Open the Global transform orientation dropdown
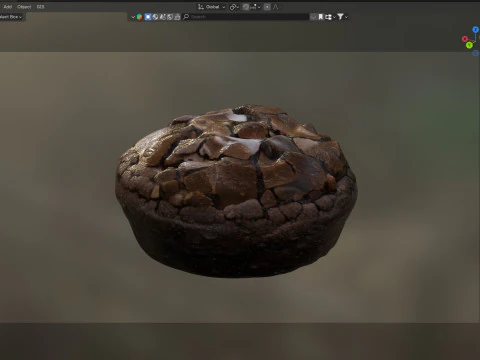 (212, 7)
